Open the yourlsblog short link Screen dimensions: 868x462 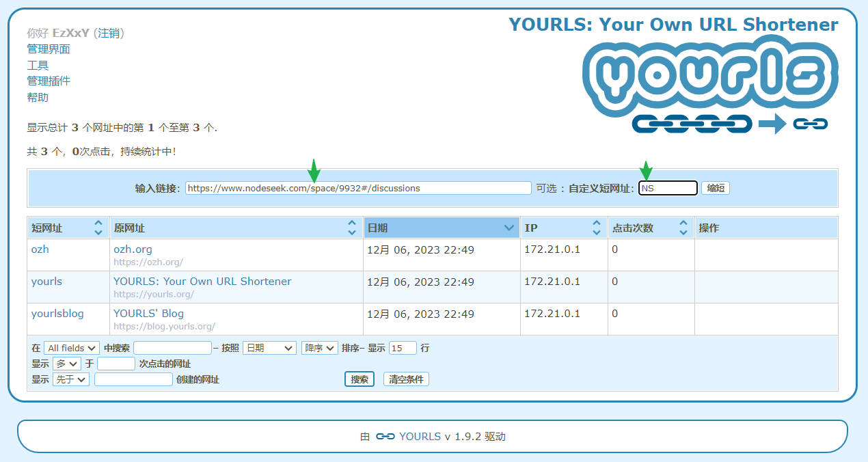coord(57,314)
